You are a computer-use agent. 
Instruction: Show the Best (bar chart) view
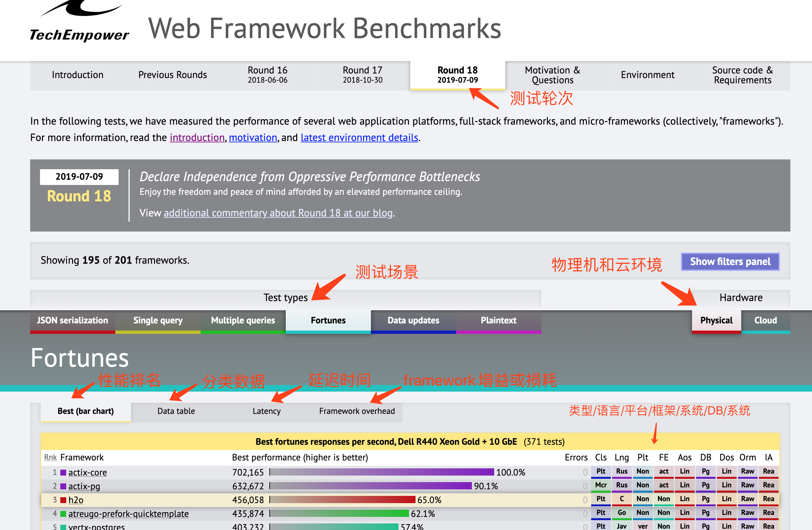(x=86, y=412)
